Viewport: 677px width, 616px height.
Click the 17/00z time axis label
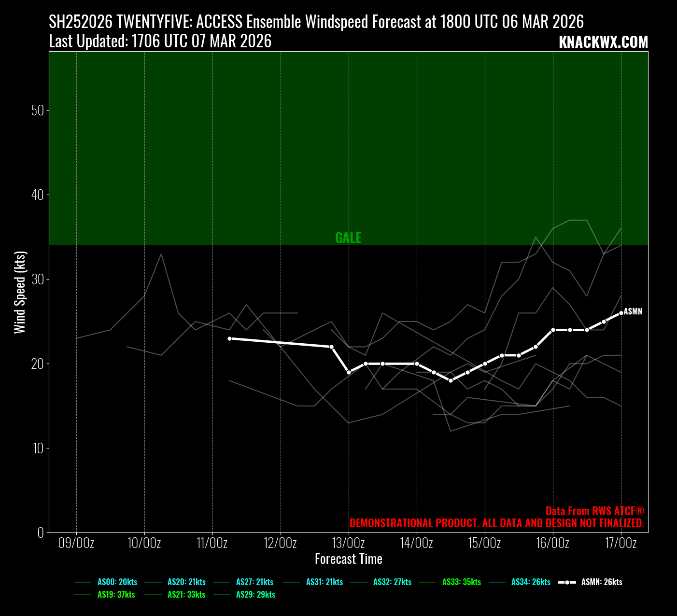click(621, 543)
